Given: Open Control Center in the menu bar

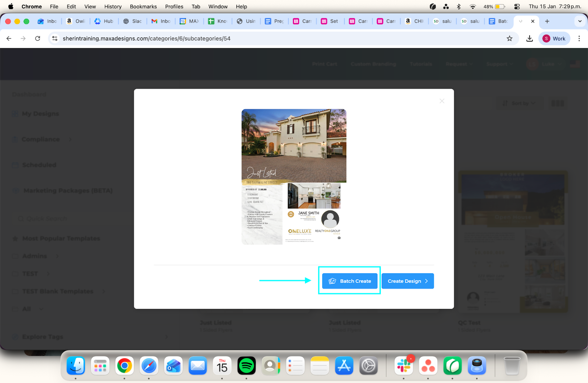Looking at the screenshot, I should click(517, 7).
